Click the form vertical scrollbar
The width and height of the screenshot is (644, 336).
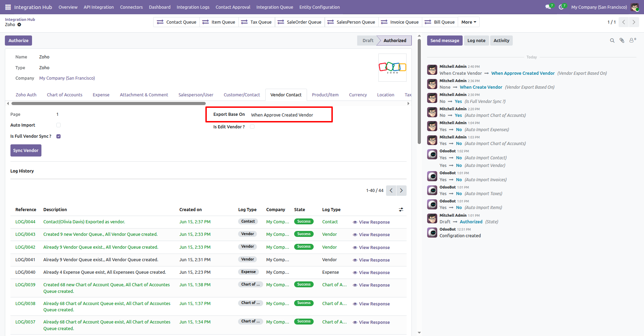coord(419,91)
